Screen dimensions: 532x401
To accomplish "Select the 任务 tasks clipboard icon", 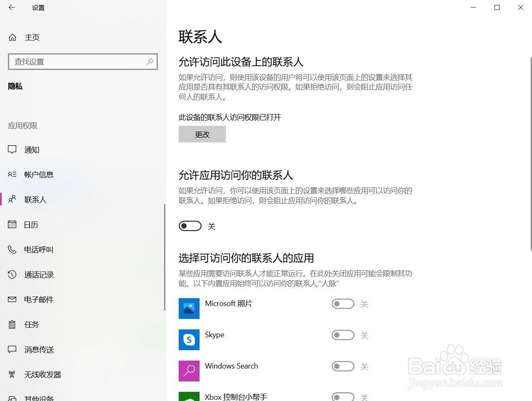I will [12, 324].
